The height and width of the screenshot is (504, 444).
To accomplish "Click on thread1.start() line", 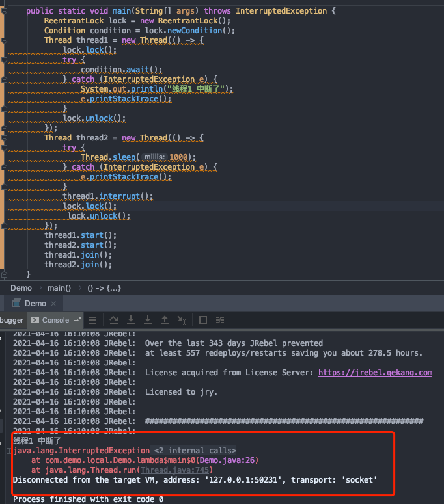I will [x=81, y=235].
